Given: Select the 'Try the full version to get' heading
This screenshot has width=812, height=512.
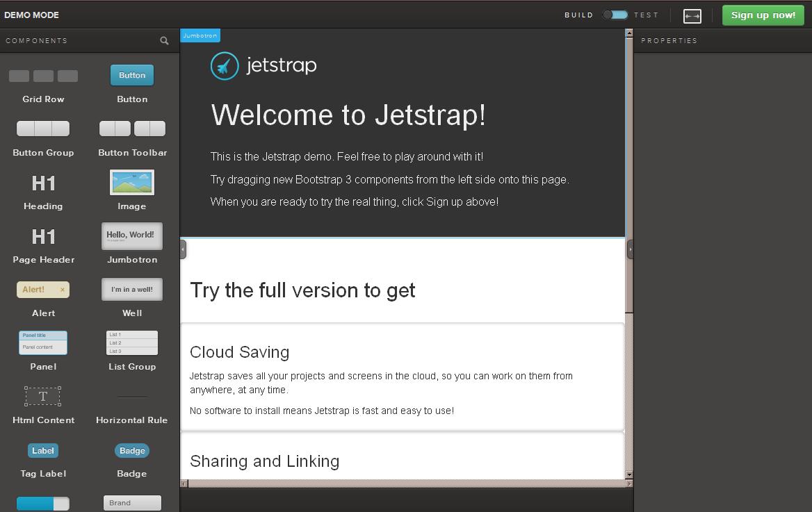Looking at the screenshot, I should (302, 290).
